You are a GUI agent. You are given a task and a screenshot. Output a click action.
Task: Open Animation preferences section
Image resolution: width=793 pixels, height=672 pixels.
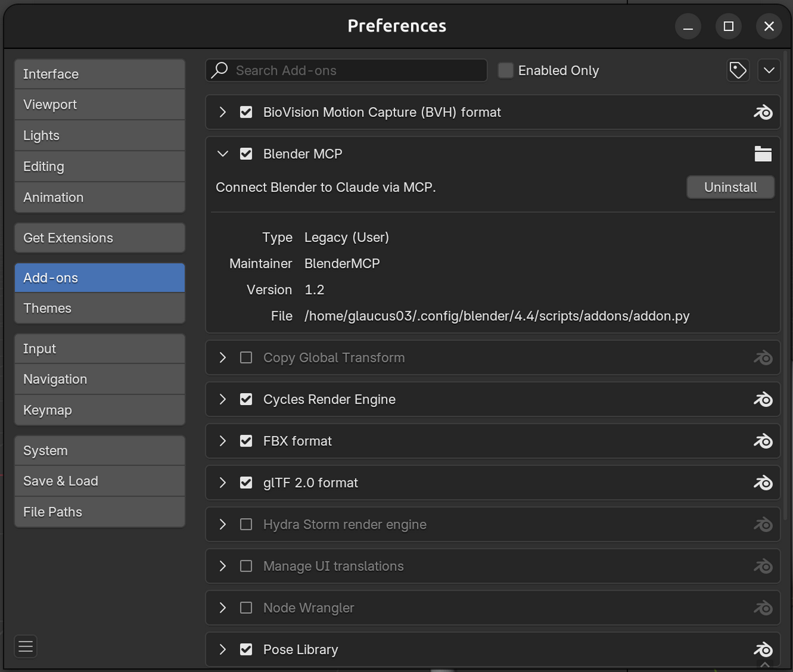(100, 198)
